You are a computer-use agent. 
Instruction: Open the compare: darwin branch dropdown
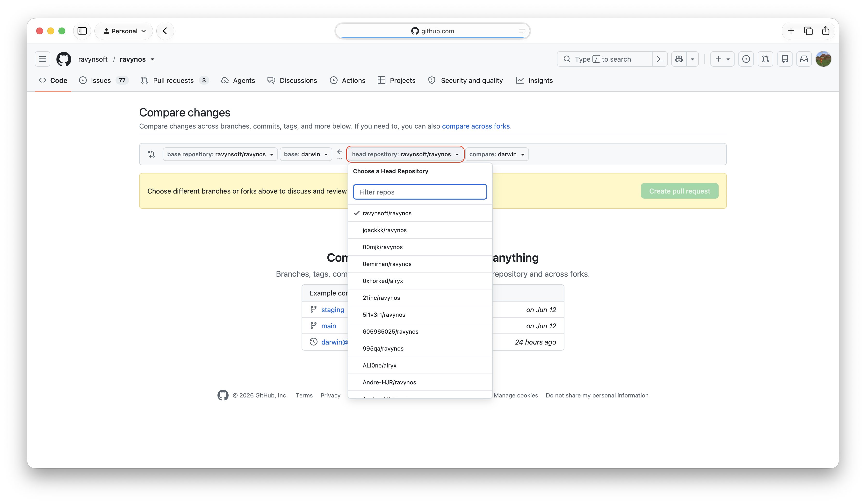click(x=497, y=154)
